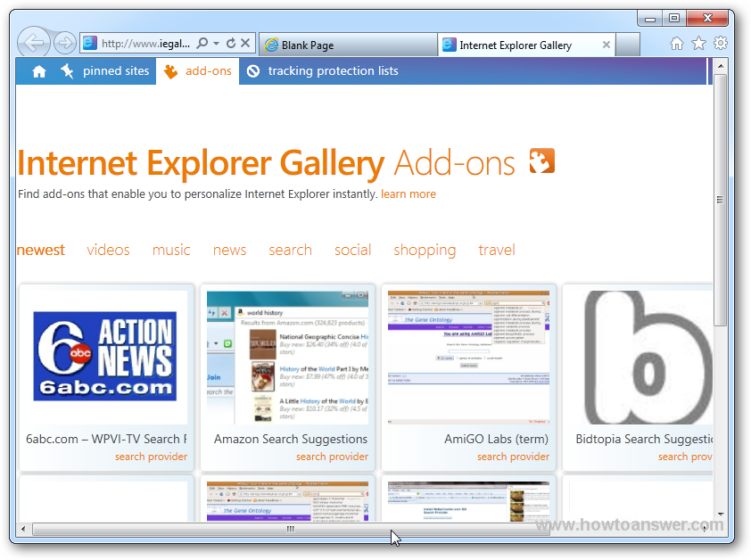751x560 pixels.
Task: Open the 6 Action News thumbnail
Action: (x=105, y=357)
